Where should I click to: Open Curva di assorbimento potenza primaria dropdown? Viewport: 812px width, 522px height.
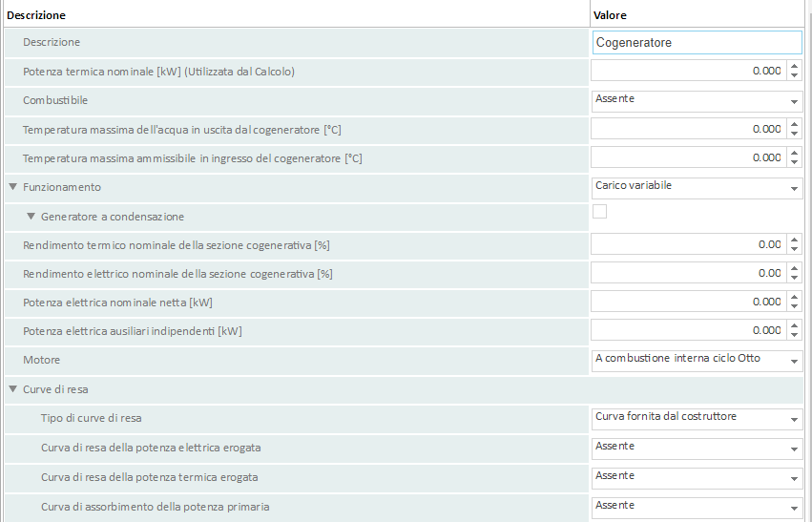pyautogui.click(x=697, y=508)
